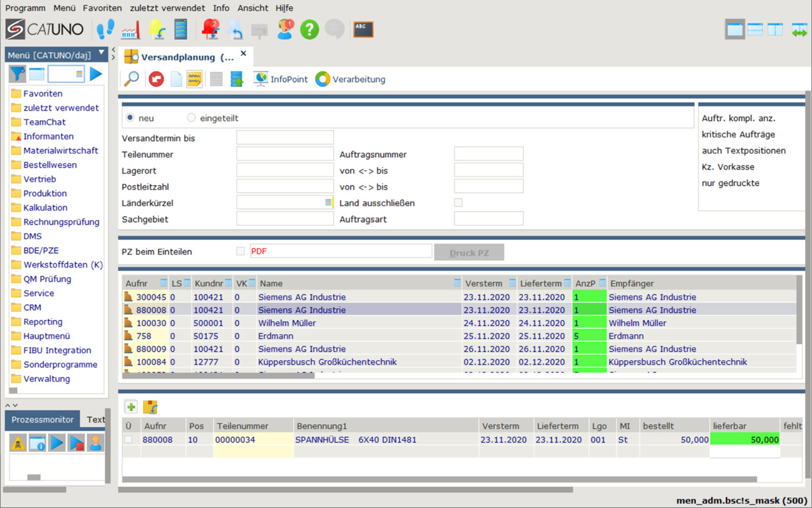Click the red bell notification icon
Viewport: 812px width, 508px height.
coord(210,29)
